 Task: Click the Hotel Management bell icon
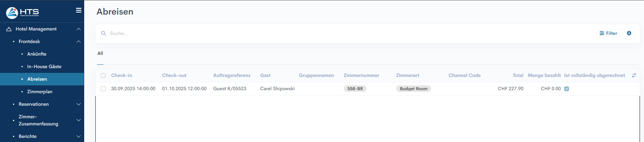pos(9,29)
